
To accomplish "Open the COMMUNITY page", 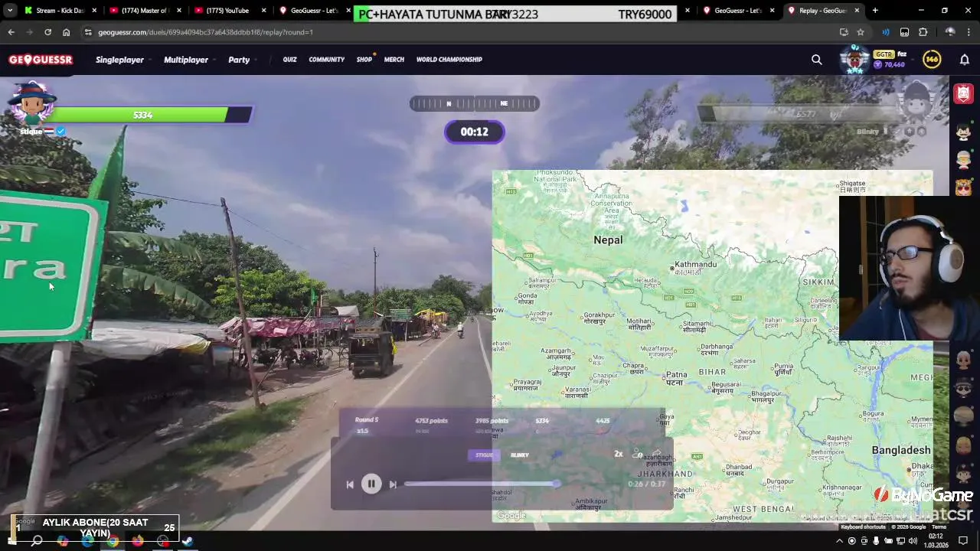I will tap(327, 60).
